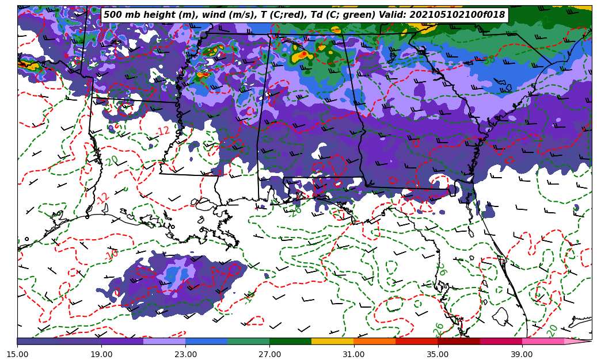The height and width of the screenshot is (364, 597).
Task: Pick the yellow segment of the colorbar
Action: click(x=332, y=341)
